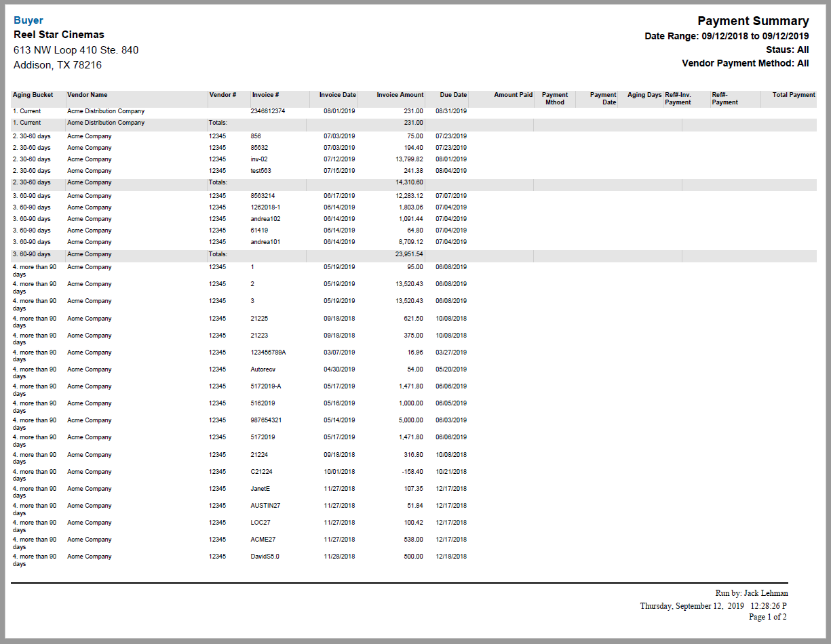Click the 2. 30-60 days Totals row

pyautogui.click(x=271, y=182)
